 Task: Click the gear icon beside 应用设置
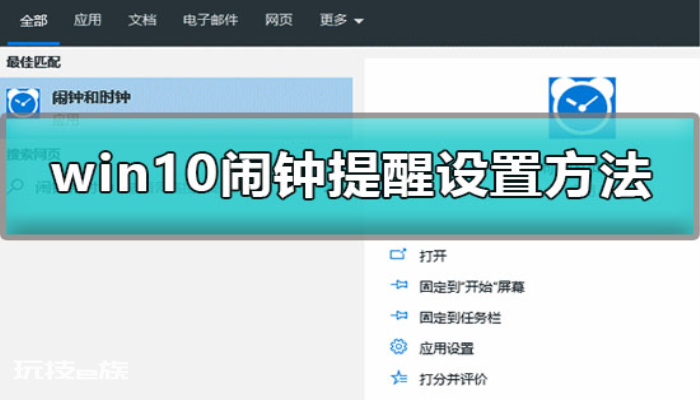pyautogui.click(x=399, y=346)
